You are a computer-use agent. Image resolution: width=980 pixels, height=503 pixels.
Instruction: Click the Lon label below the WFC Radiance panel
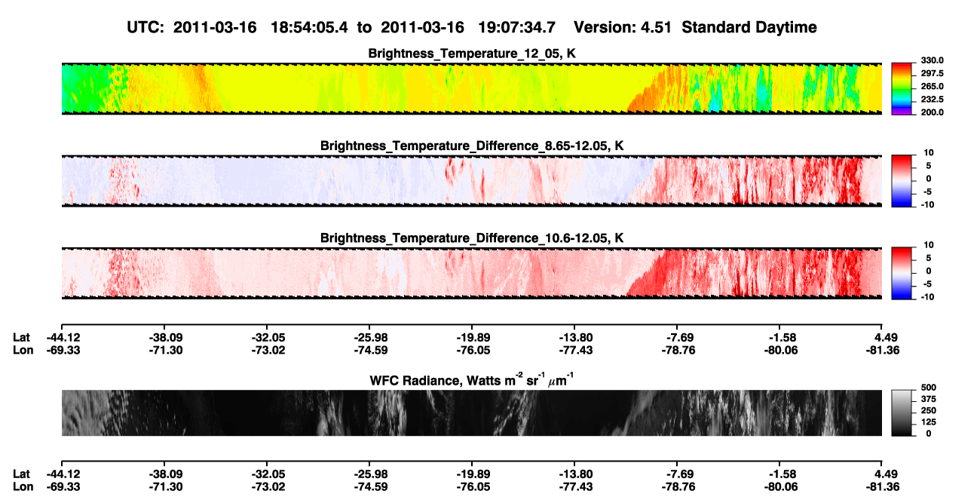pos(23,486)
